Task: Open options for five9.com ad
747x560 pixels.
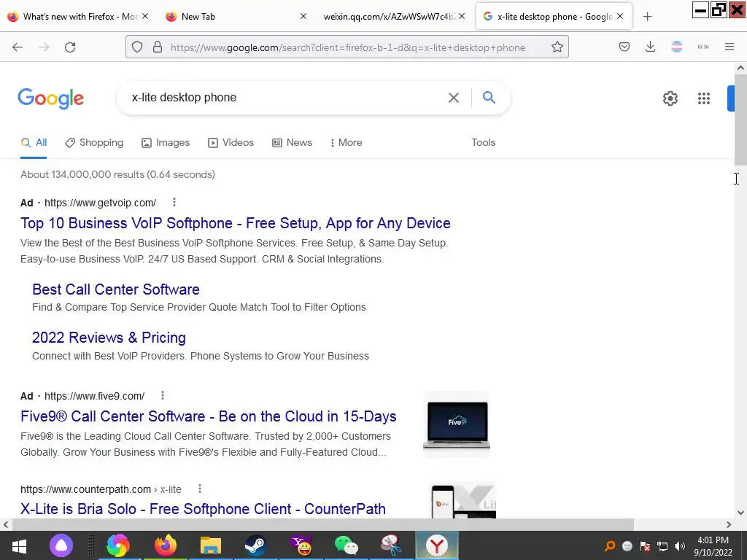Action: [163, 396]
